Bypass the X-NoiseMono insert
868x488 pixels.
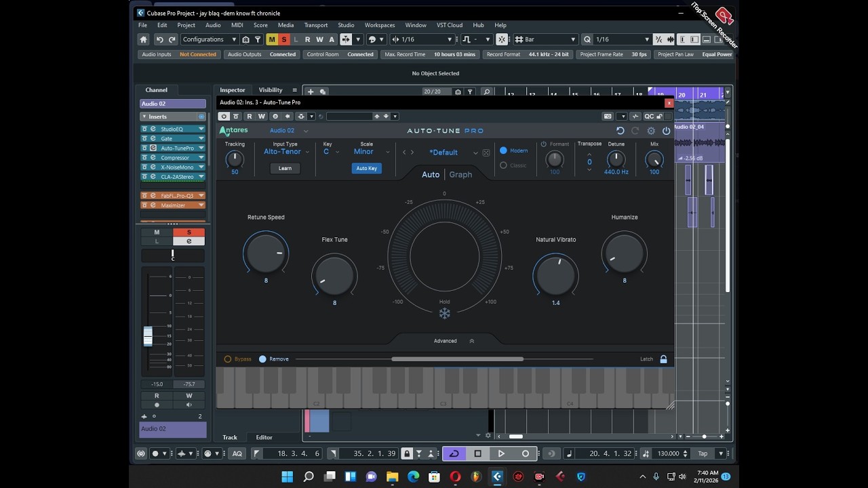coord(144,167)
